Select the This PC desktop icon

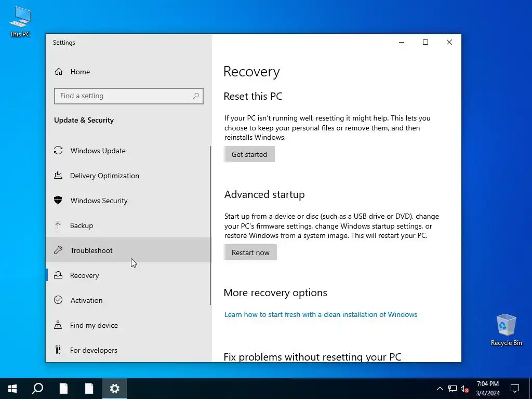[20, 22]
